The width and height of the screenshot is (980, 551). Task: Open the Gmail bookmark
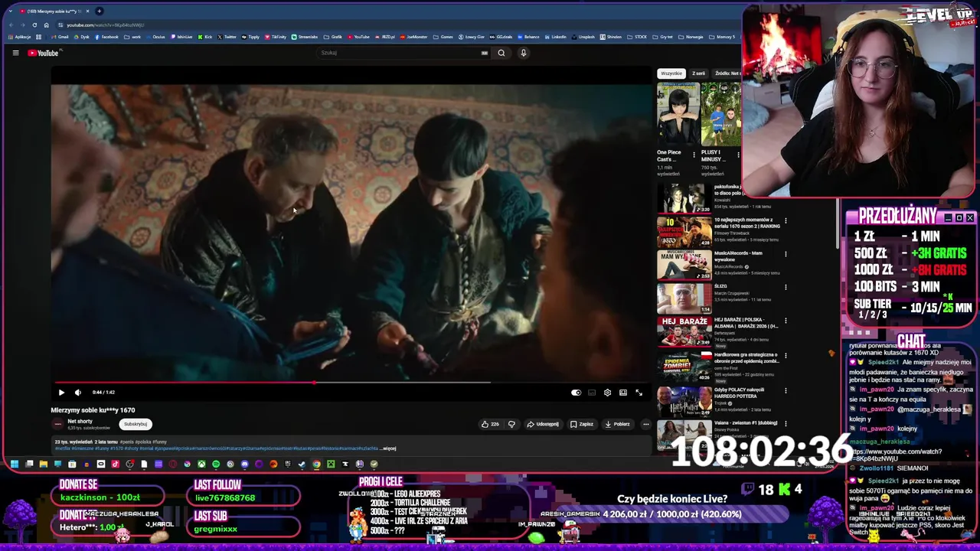click(60, 37)
